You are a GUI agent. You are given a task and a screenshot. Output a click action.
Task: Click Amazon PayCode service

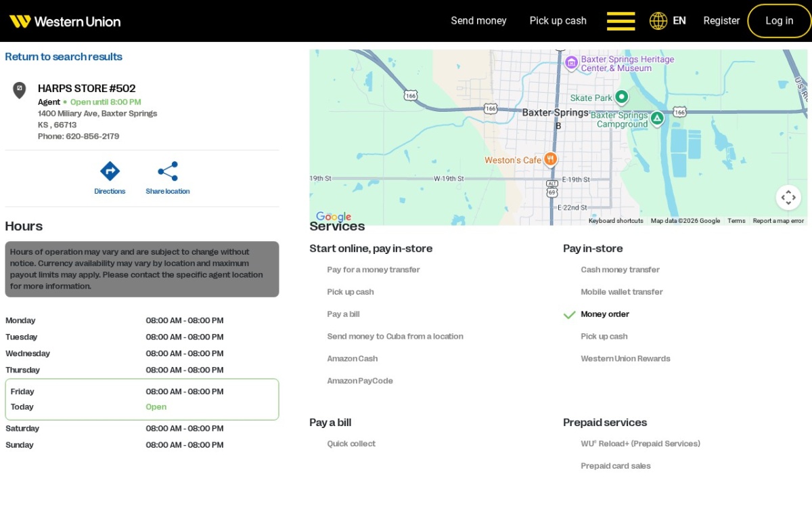[360, 381]
